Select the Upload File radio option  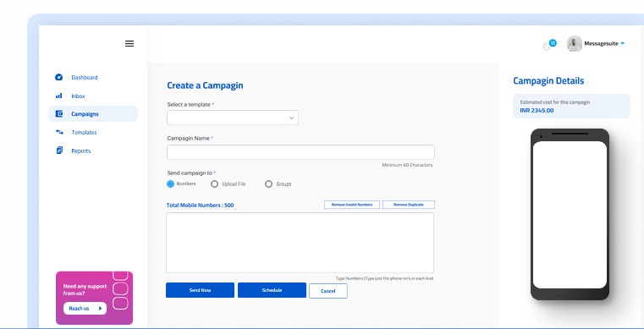point(214,184)
